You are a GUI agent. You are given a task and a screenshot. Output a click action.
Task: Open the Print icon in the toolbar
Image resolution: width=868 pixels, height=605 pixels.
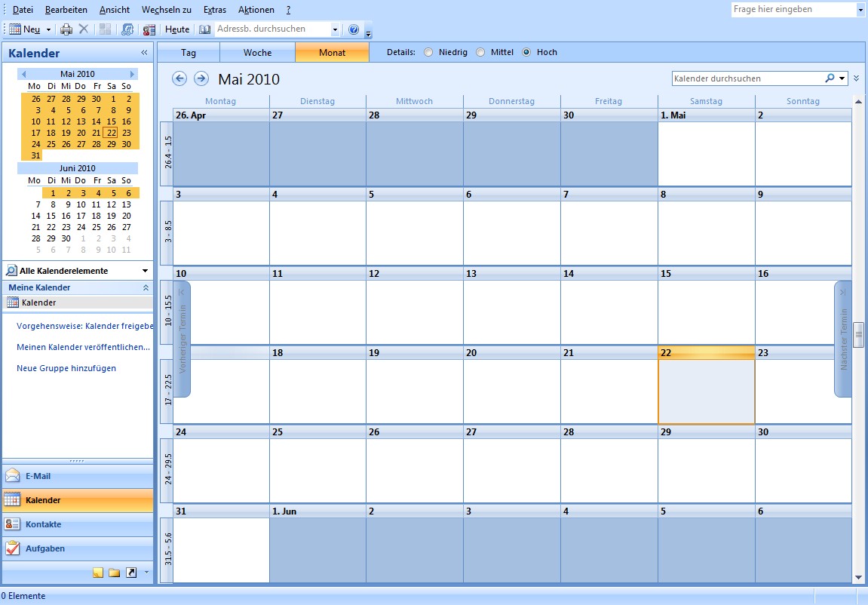click(66, 30)
